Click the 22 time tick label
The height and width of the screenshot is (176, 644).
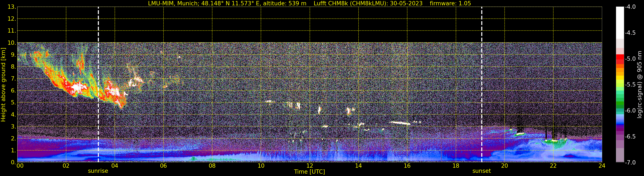point(553,166)
